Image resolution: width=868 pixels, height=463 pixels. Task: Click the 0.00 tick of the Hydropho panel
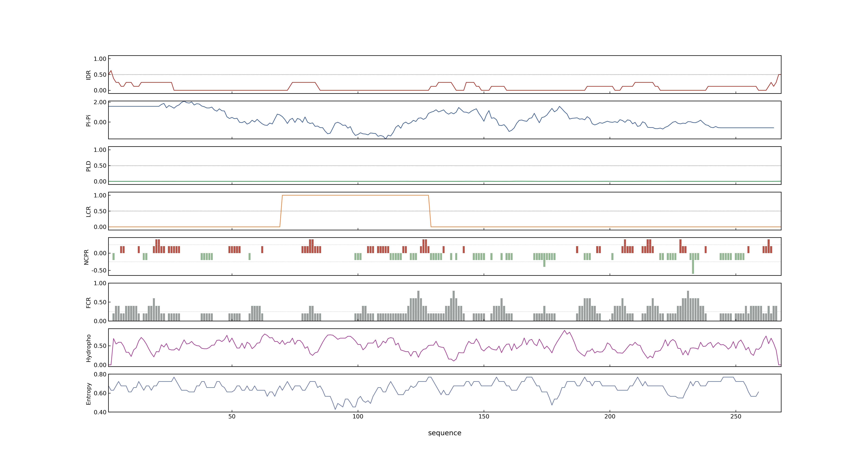click(100, 365)
